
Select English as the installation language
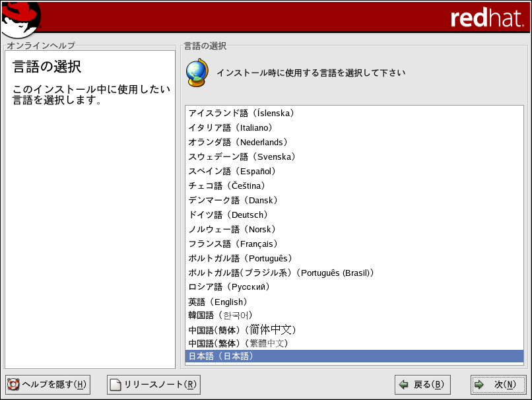pyautogui.click(x=218, y=302)
